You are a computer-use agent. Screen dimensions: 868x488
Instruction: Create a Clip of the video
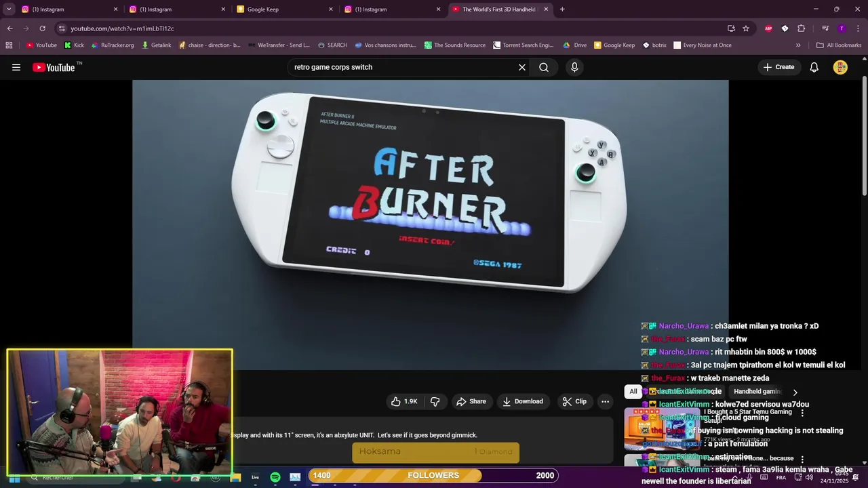574,401
